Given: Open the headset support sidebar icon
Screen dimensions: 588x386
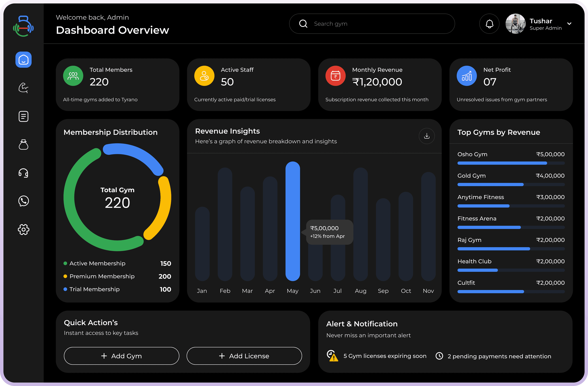Looking at the screenshot, I should (23, 173).
